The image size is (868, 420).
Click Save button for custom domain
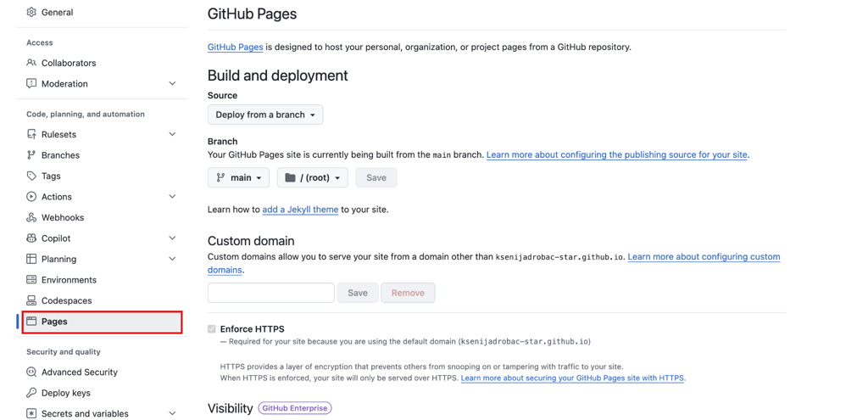[x=358, y=293]
